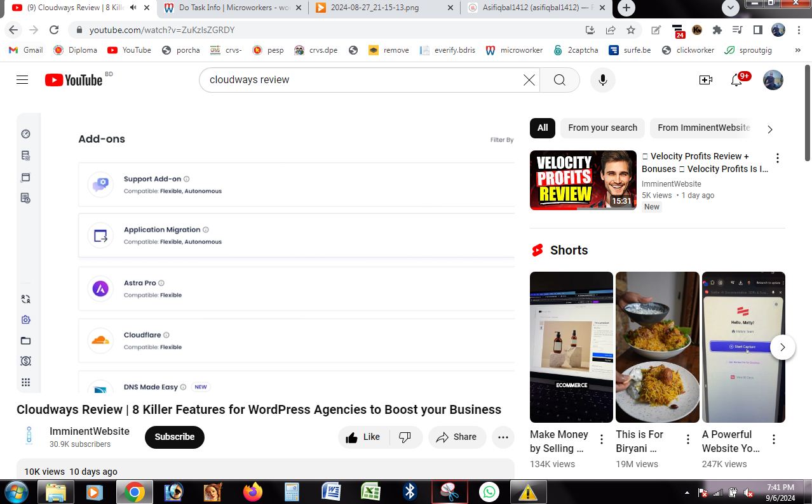Image resolution: width=812 pixels, height=504 pixels.
Task: Expand hidden bookmarks with double chevron
Action: (797, 50)
